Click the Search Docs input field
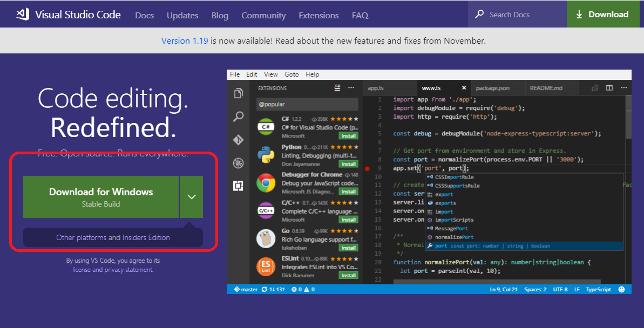This screenshot has height=328, width=644. [518, 15]
